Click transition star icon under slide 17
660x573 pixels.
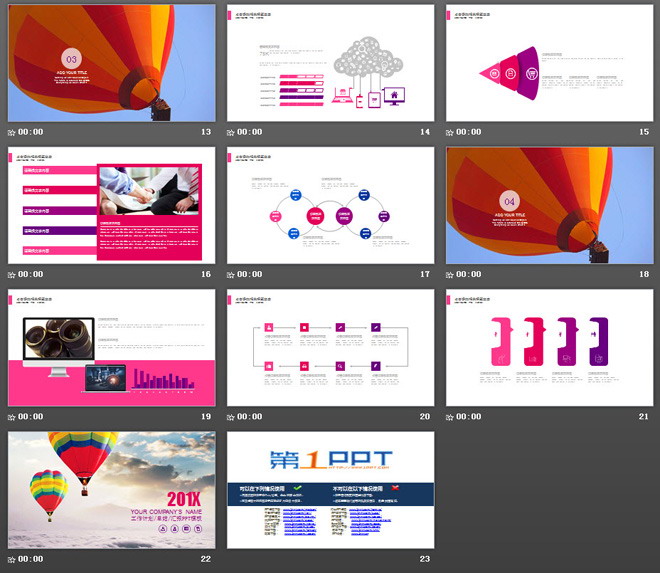click(x=231, y=275)
